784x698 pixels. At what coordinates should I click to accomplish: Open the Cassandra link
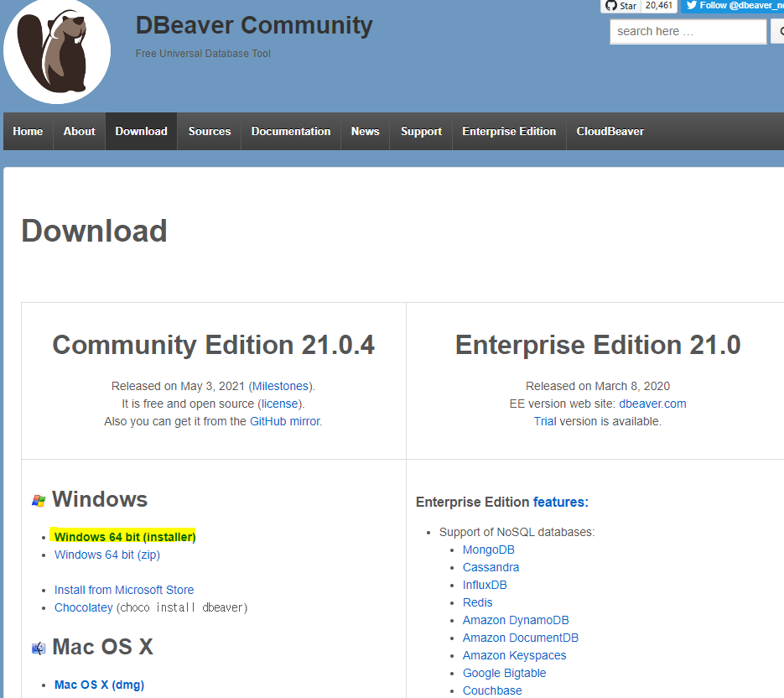(491, 567)
